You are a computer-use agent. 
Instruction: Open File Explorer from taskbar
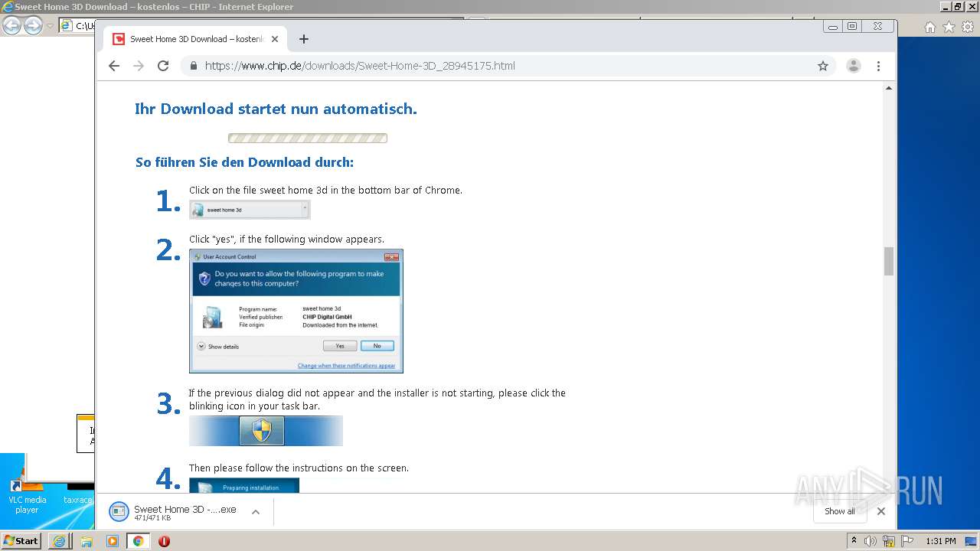pyautogui.click(x=87, y=541)
